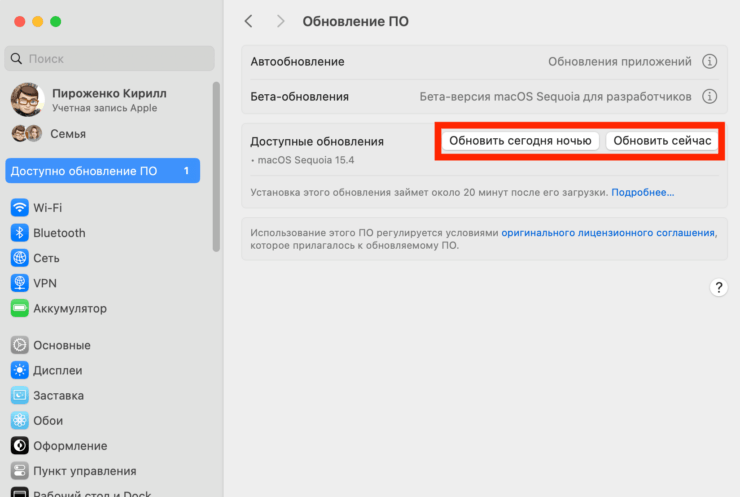Open info for Автообновление row
Viewport: 740px width, 497px height.
709,61
